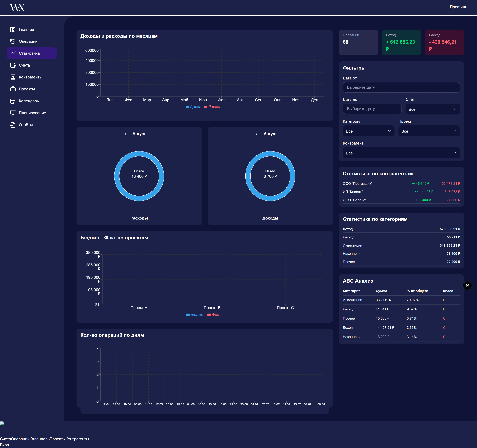Go to next month on Расходы chart
Screen dimensions: 477x448
click(152, 134)
